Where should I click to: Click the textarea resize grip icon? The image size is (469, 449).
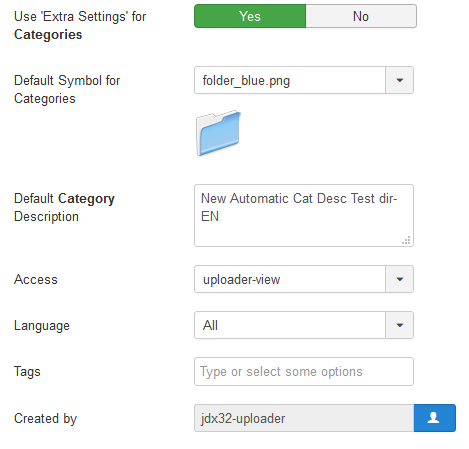[406, 240]
